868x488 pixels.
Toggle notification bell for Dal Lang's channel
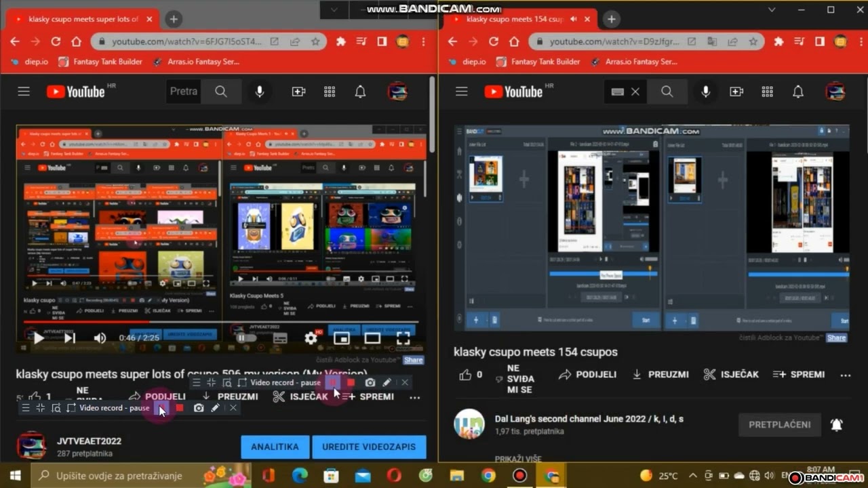(837, 425)
